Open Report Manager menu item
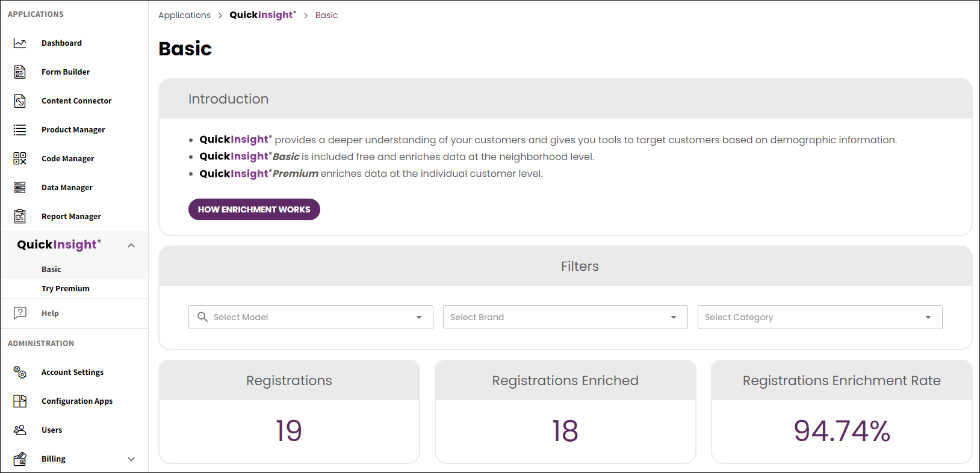The image size is (980, 473). 71,217
